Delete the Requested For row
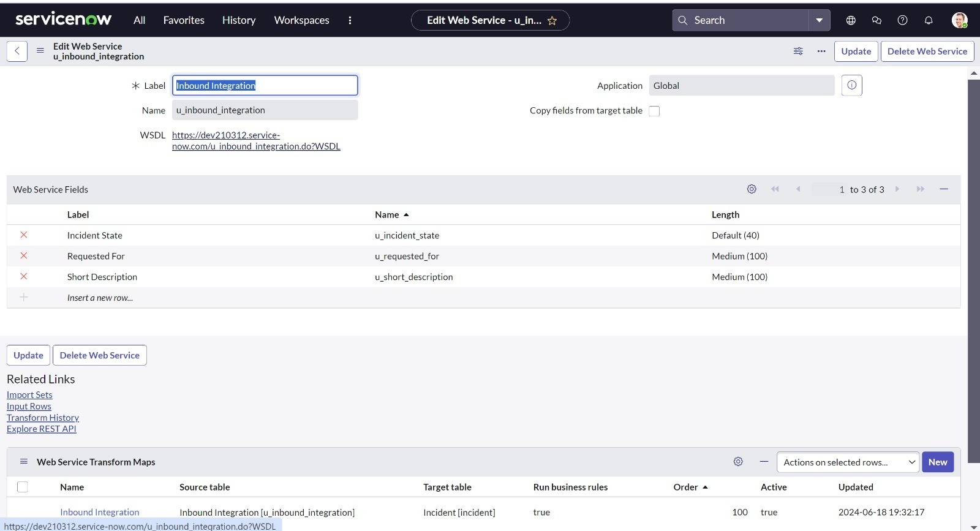 [24, 255]
